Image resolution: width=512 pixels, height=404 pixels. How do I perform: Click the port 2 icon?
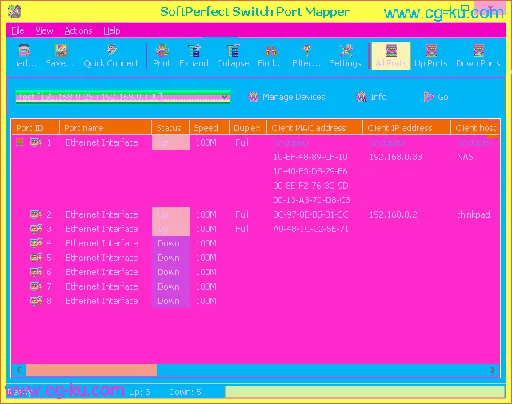(x=36, y=214)
